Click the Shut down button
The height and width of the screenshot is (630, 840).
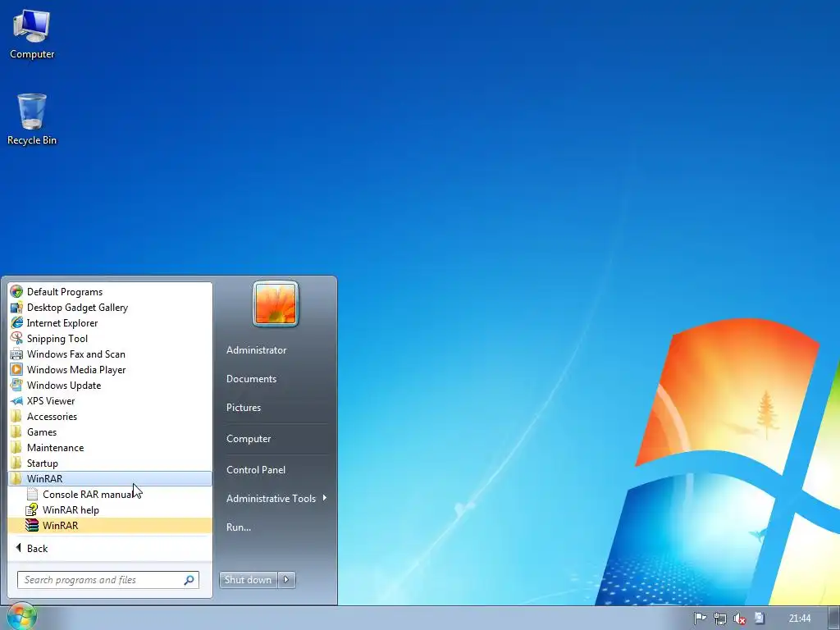point(249,580)
